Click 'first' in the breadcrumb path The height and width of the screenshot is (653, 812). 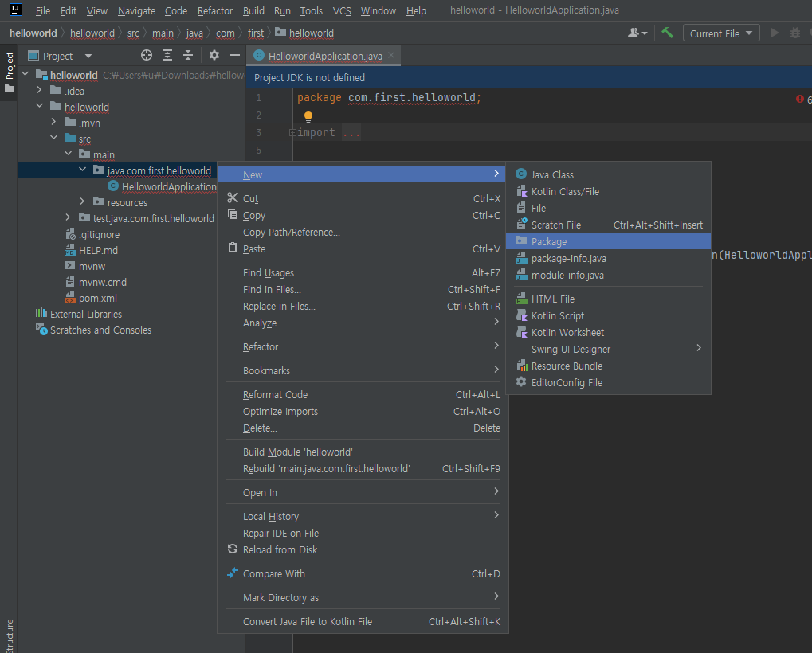pyautogui.click(x=256, y=33)
